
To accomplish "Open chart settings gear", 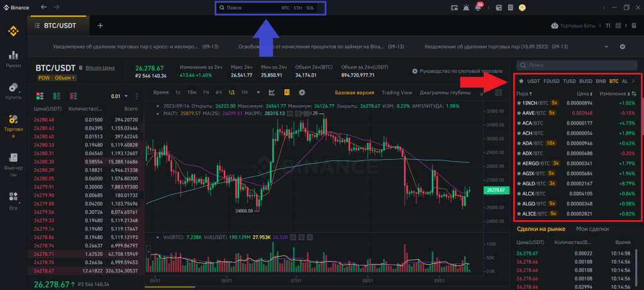I will coord(302,92).
